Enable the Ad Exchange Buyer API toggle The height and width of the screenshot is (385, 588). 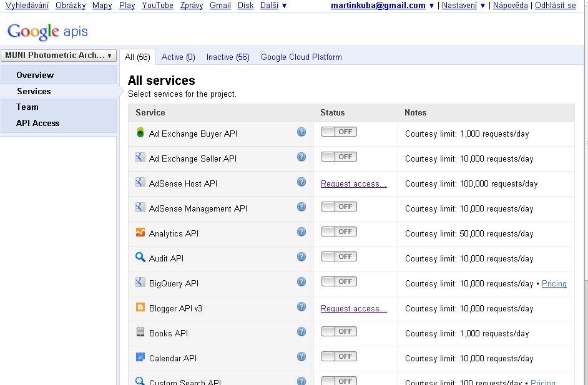point(339,132)
